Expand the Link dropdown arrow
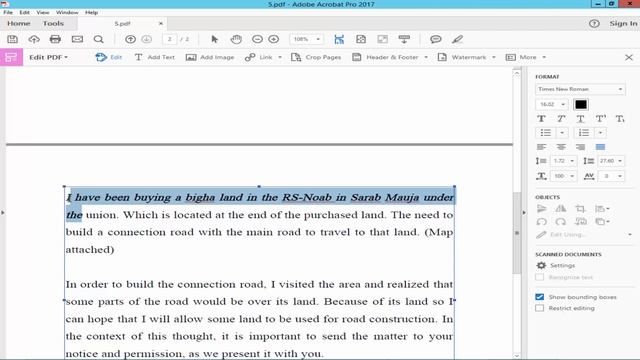 (x=280, y=57)
